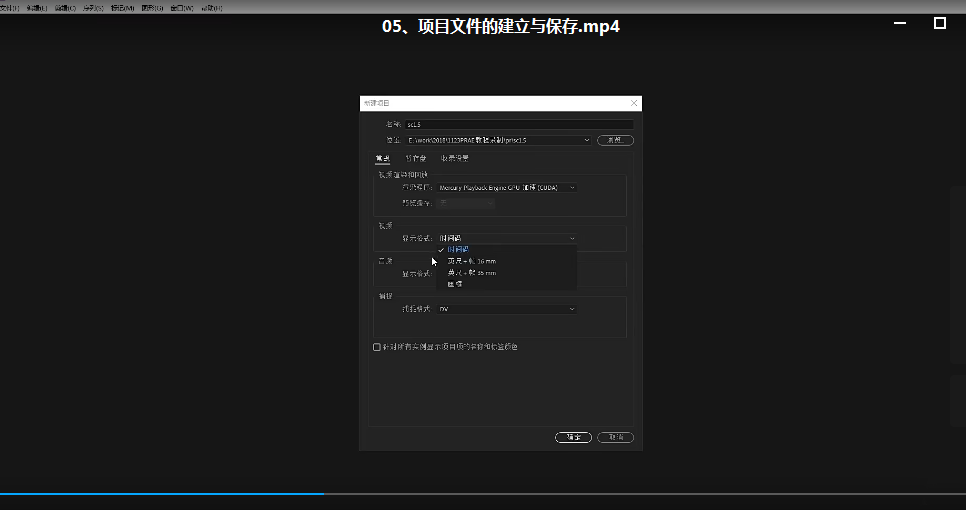966x510 pixels.
Task: Click the video player maximize square icon
Action: click(x=940, y=23)
